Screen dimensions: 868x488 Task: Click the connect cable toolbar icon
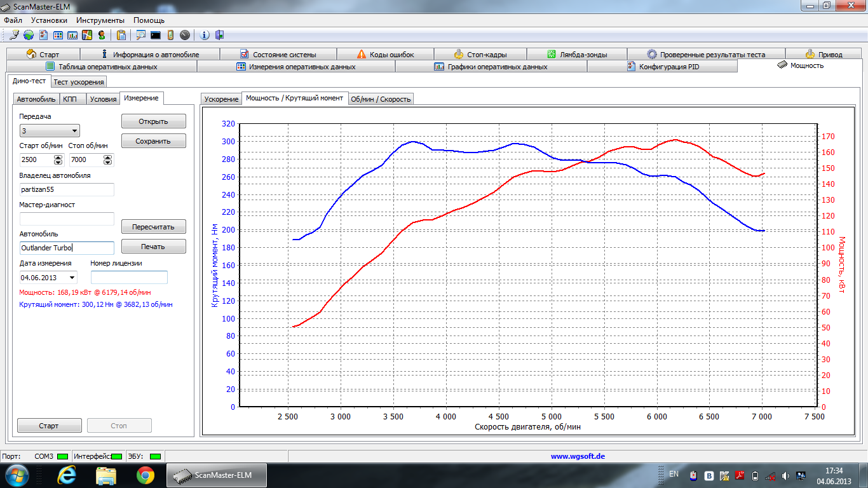pos(15,35)
